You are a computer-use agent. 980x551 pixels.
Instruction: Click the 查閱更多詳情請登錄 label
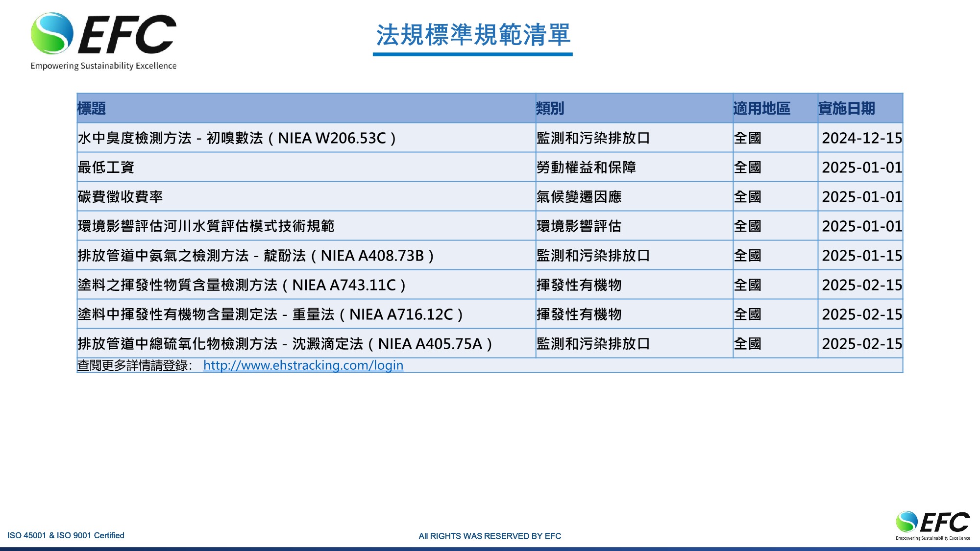(x=134, y=365)
